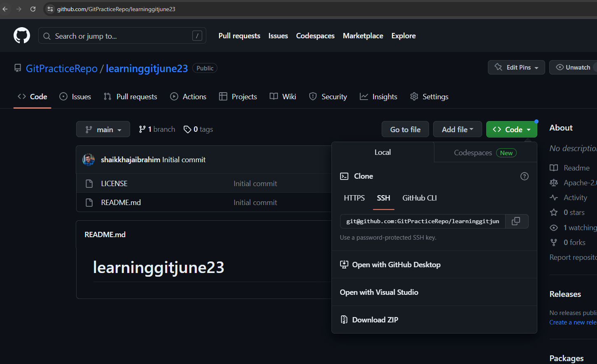Switch clone protocol to HTTPS
Image resolution: width=597 pixels, height=364 pixels.
pos(354,198)
